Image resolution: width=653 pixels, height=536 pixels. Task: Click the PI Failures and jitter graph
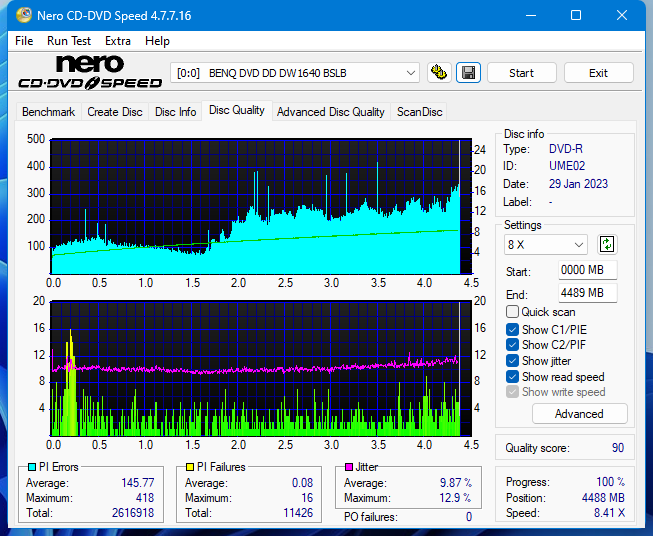[x=261, y=369]
